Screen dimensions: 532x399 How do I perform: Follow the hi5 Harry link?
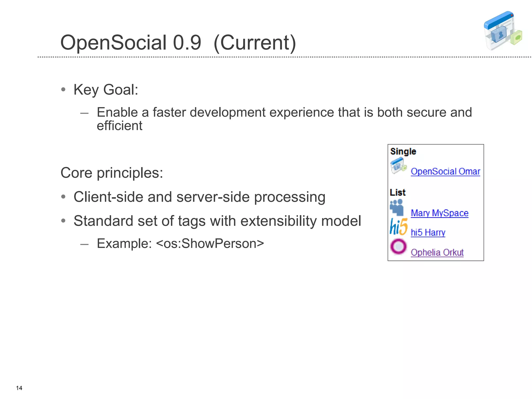[428, 232]
